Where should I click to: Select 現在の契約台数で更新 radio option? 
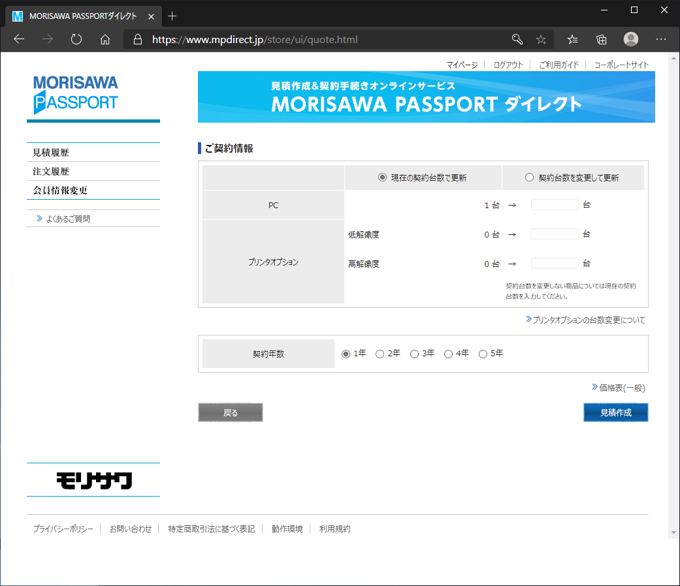click(382, 177)
